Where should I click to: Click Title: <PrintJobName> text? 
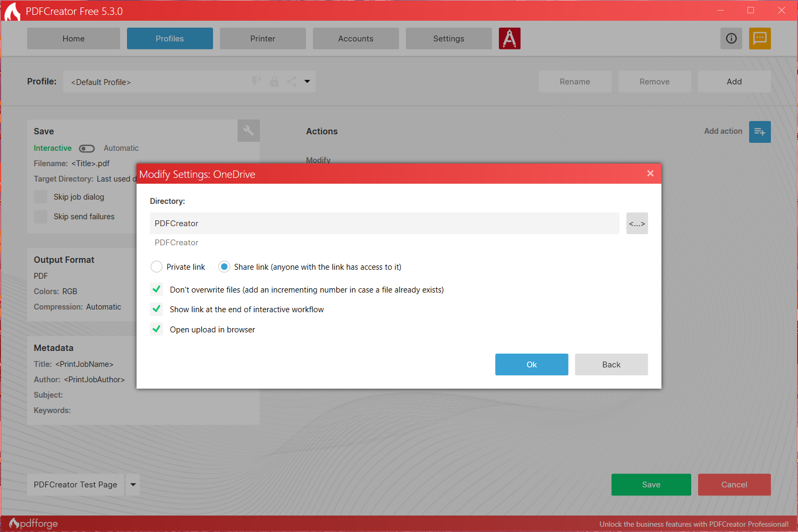point(74,364)
